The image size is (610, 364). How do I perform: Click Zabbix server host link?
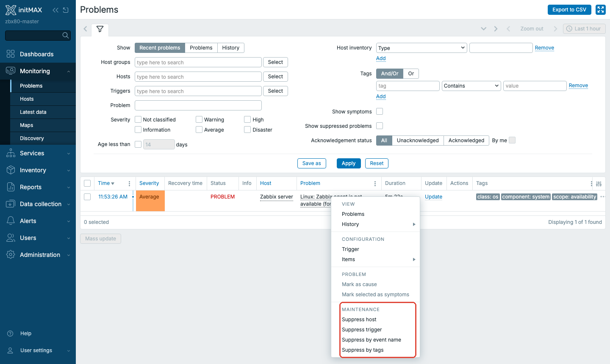tap(277, 197)
